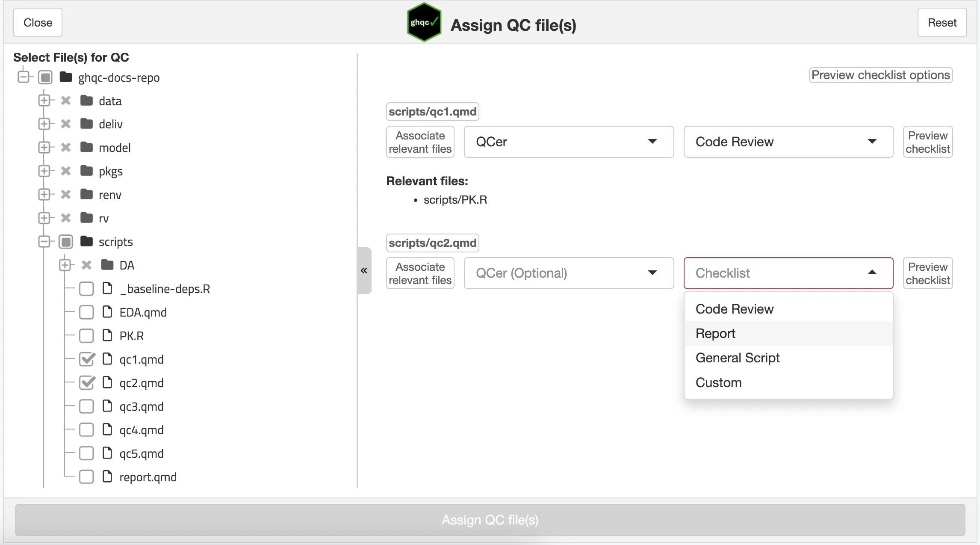980x545 pixels.
Task: Click the data folder icon
Action: (x=87, y=101)
